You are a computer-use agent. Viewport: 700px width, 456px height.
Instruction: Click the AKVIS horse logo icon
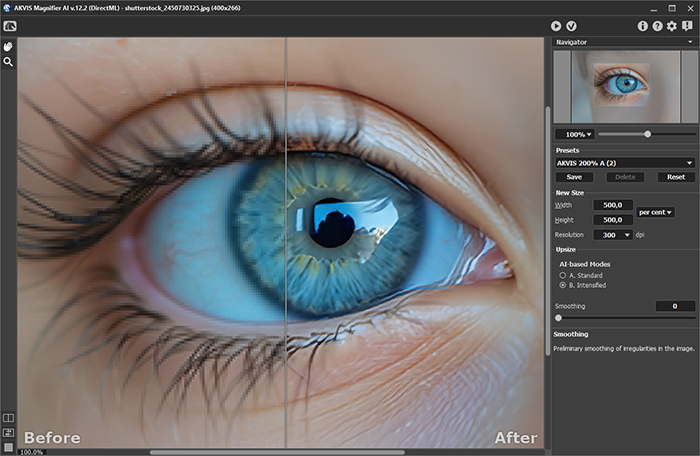coord(9,26)
